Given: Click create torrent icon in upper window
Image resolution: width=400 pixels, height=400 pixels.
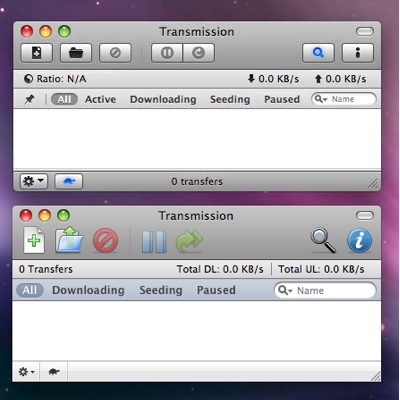Looking at the screenshot, I should 37,53.
